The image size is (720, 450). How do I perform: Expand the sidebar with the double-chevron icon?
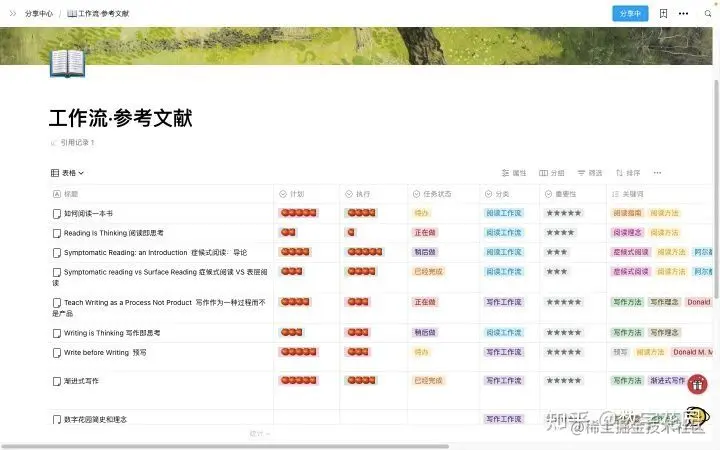click(x=13, y=13)
